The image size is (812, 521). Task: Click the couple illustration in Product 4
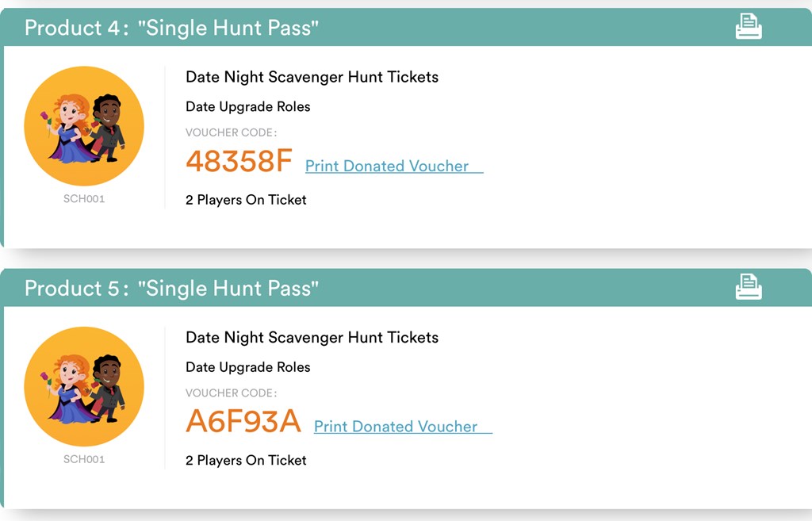click(84, 127)
